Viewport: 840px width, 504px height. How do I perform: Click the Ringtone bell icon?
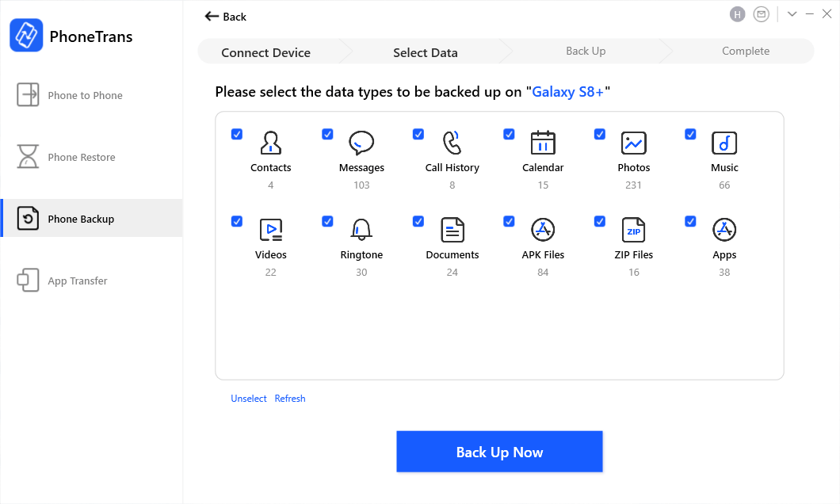361,230
